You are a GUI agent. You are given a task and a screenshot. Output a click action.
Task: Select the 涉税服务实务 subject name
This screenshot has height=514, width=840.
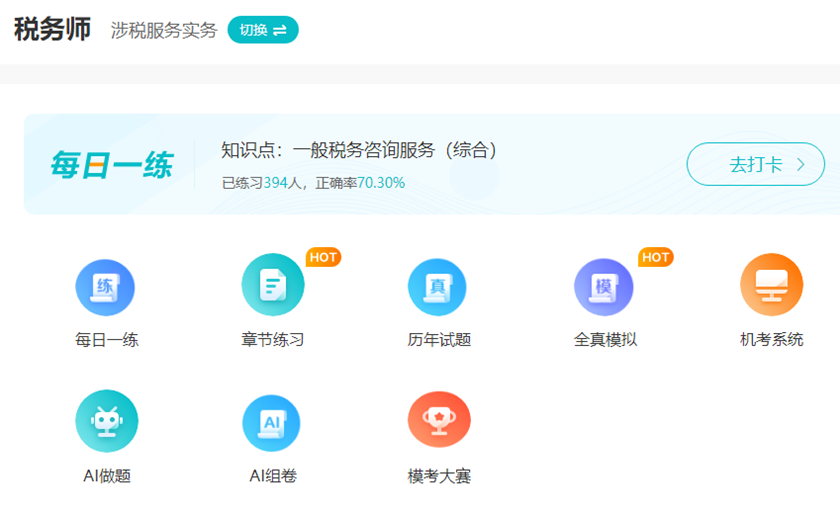164,31
